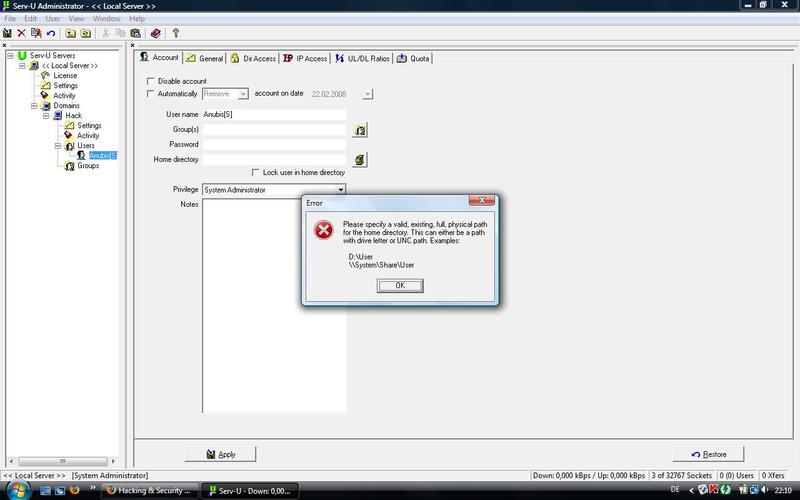Click the volume speaker tray icon
The width and height of the screenshot is (800, 500).
coord(764,490)
